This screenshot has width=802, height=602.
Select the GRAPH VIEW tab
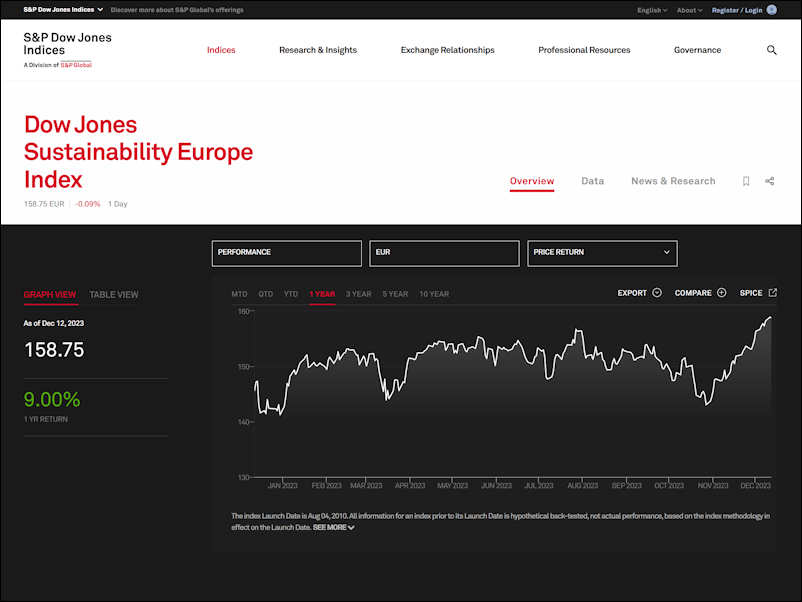(50, 295)
